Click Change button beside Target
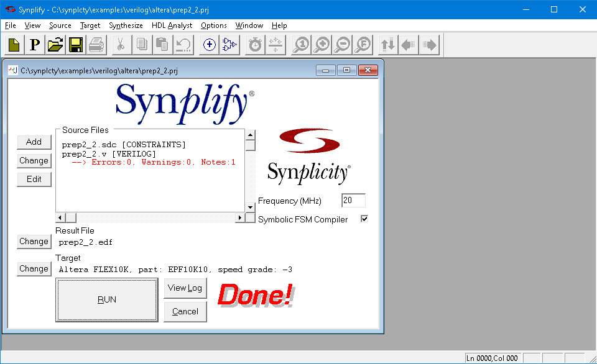The height and width of the screenshot is (364, 597). 34,268
